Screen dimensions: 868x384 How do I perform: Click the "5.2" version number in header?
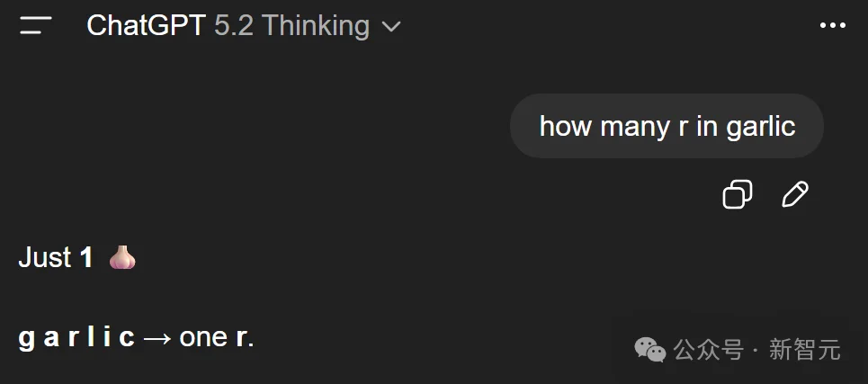coord(235,26)
